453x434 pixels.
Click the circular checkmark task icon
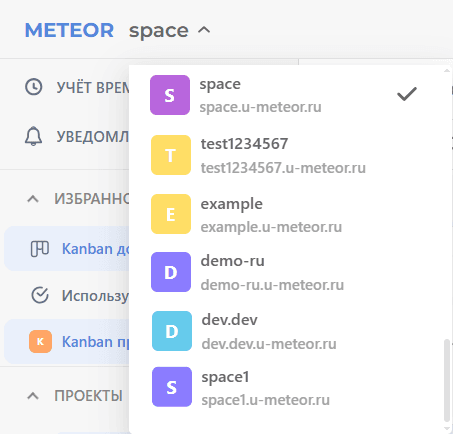coord(40,295)
